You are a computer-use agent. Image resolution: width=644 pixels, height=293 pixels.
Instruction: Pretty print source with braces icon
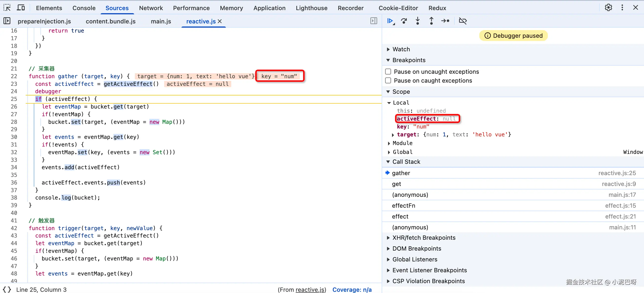7,289
